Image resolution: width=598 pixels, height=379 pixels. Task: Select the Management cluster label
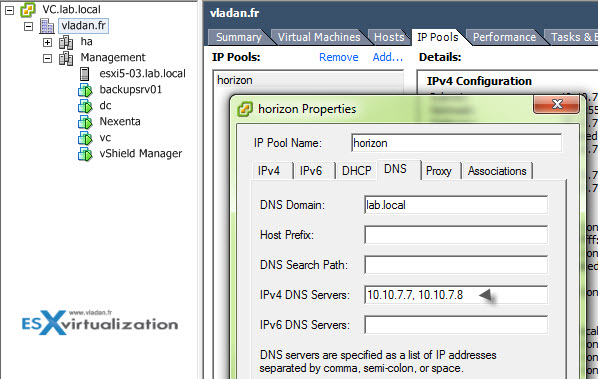coord(113,58)
